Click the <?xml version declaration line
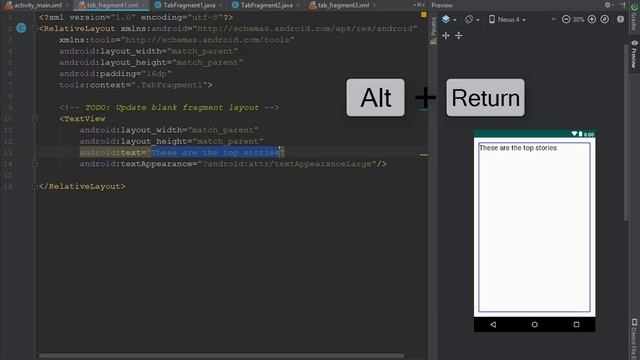 (x=136, y=18)
